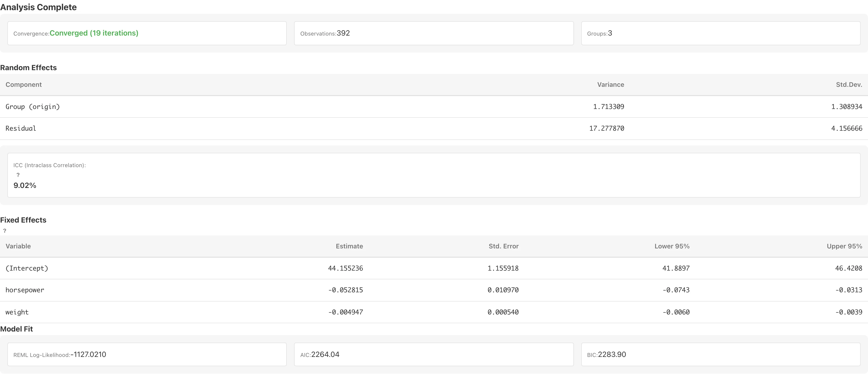This screenshot has height=374, width=868.
Task: Select the Residual row in Random Effects
Action: [x=434, y=129]
